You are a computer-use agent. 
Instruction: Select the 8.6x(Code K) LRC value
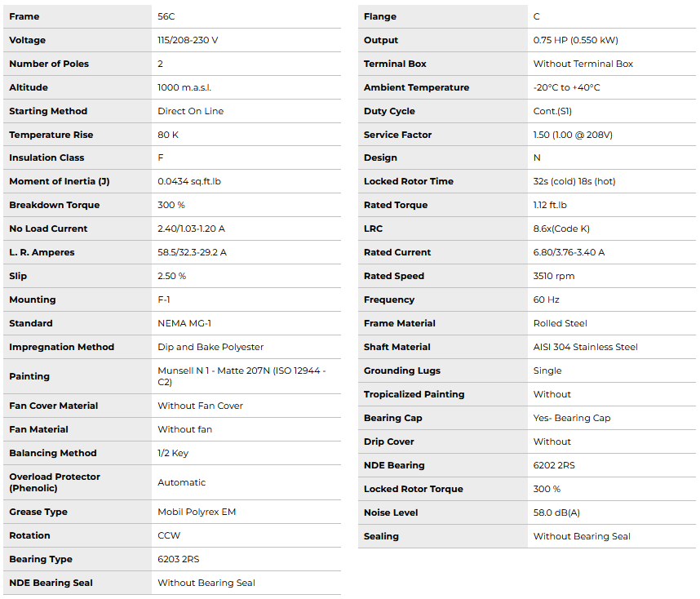pos(561,229)
